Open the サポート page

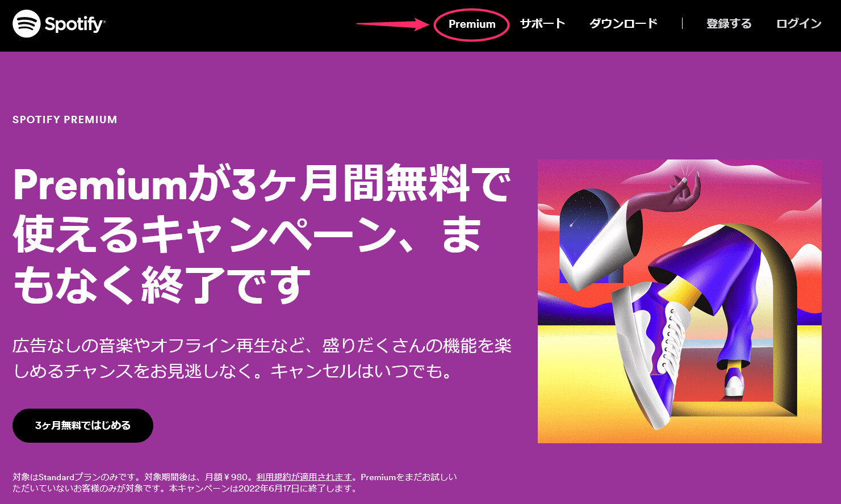542,24
